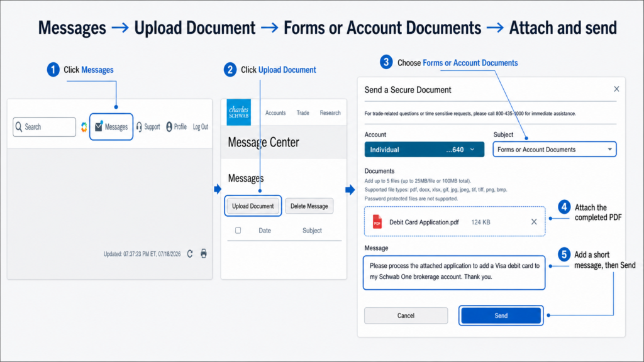The height and width of the screenshot is (362, 644).
Task: Click the Send a Secure Document title
Action: coord(408,90)
